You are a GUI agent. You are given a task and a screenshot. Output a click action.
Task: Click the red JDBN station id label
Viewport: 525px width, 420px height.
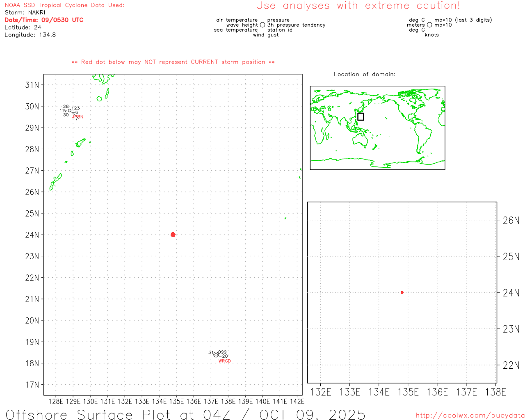(78, 117)
